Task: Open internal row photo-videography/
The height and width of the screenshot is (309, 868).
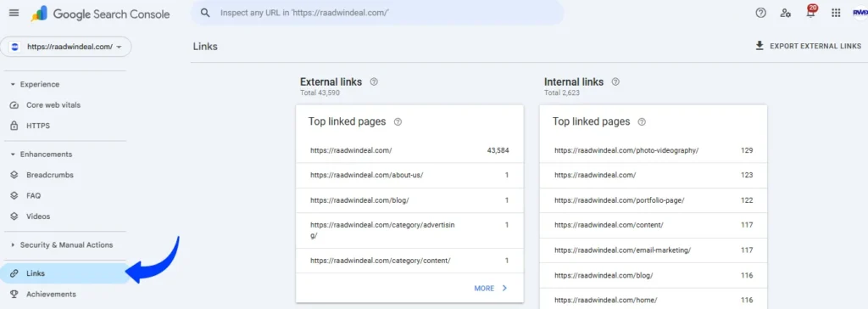Action: 654,150
